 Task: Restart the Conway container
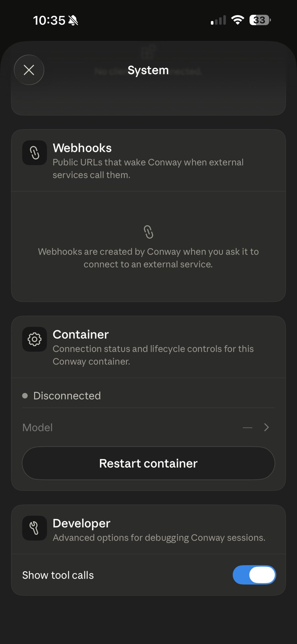[x=148, y=463]
